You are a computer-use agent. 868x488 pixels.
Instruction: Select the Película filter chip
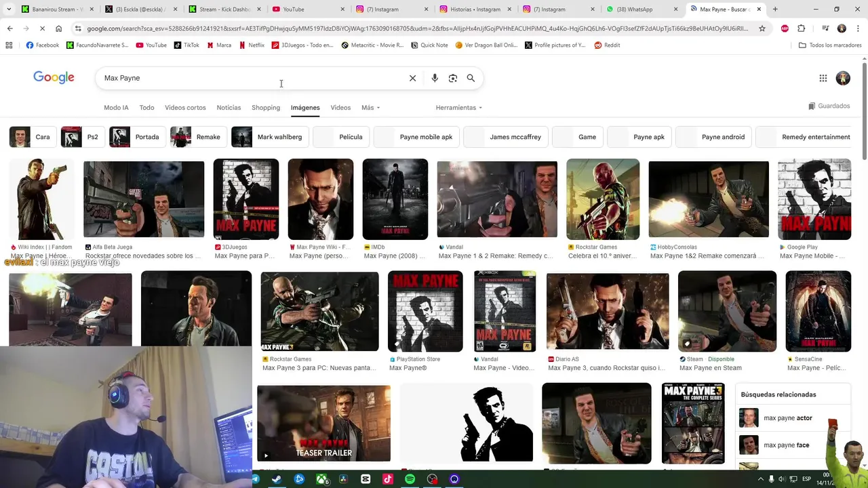(x=341, y=137)
